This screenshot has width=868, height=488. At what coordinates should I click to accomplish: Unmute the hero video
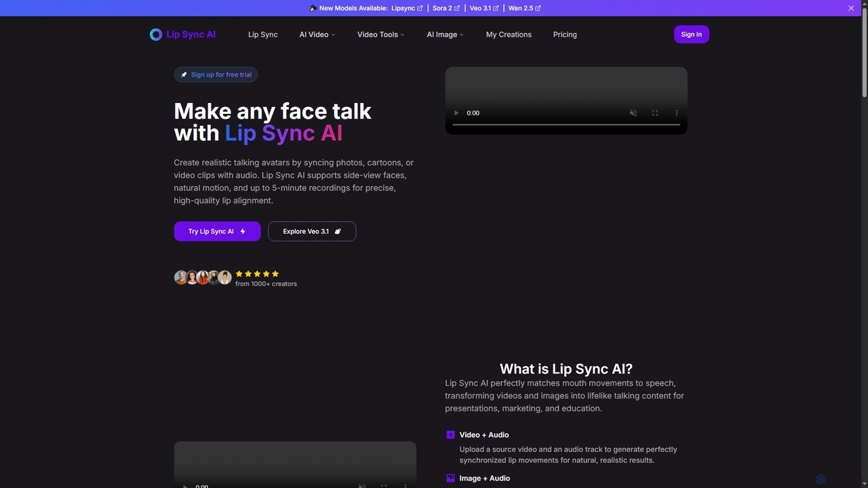pos(633,113)
